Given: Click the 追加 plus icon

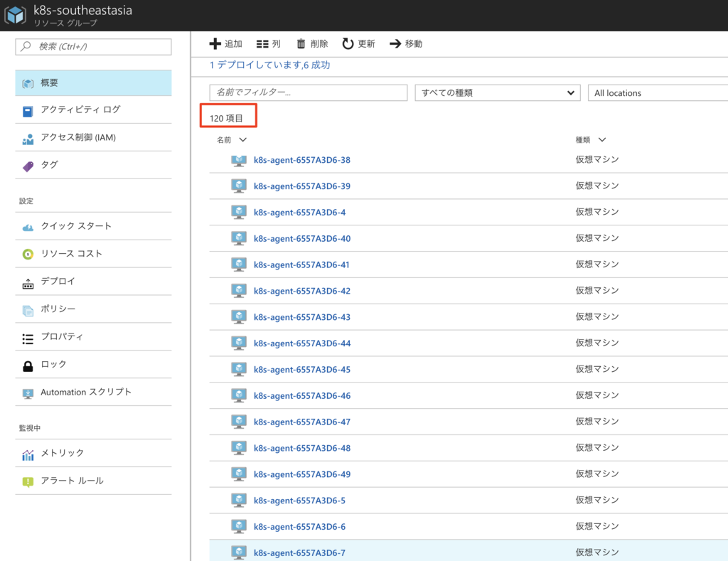Looking at the screenshot, I should coord(215,43).
